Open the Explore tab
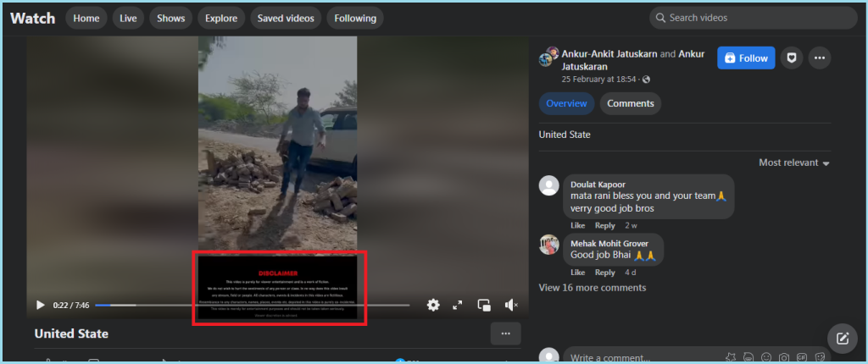Image resolution: width=868 pixels, height=364 pixels. [x=221, y=19]
